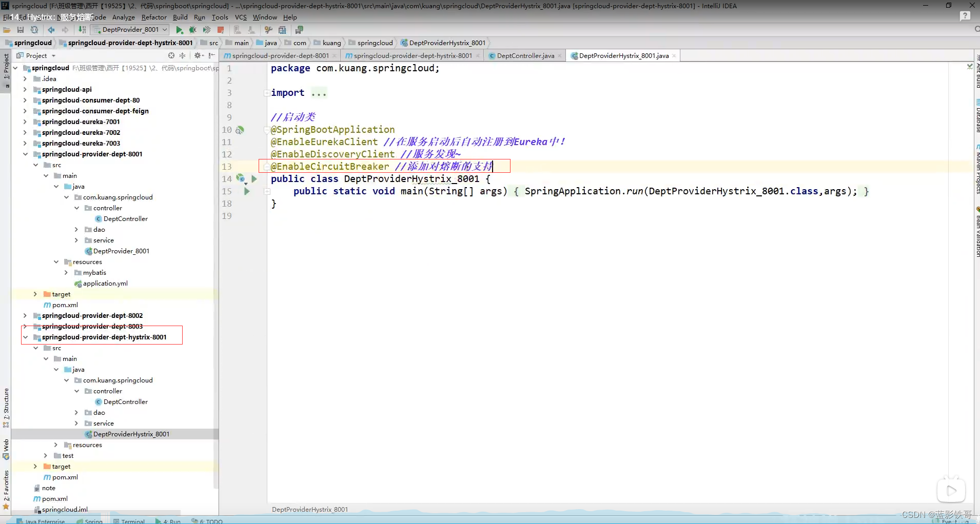The width and height of the screenshot is (980, 524).
Task: Click the Save All toolbar icon
Action: [x=21, y=30]
